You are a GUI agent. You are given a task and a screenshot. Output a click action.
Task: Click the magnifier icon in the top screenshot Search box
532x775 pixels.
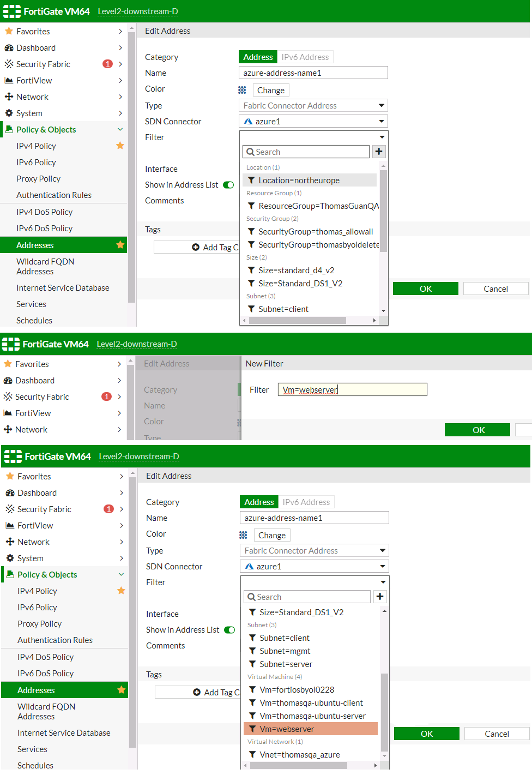click(250, 152)
